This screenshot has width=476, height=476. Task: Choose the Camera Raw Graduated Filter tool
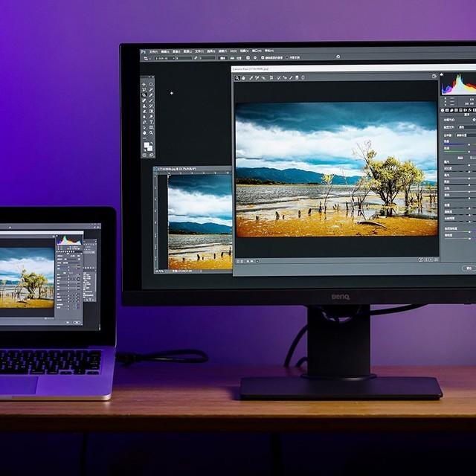pyautogui.click(x=297, y=78)
